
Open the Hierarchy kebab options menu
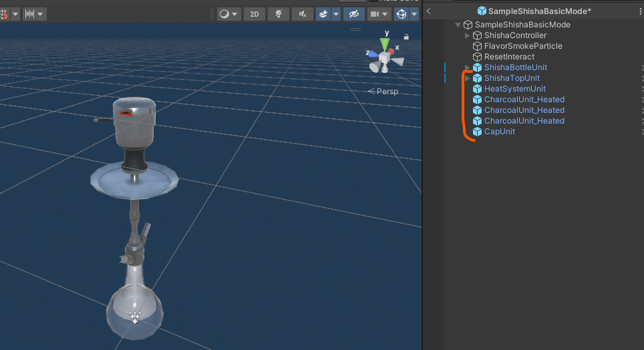pyautogui.click(x=640, y=11)
